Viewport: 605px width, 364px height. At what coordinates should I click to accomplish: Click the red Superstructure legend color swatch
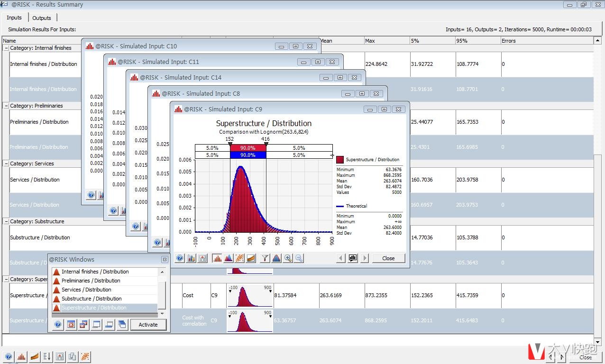pyautogui.click(x=340, y=160)
